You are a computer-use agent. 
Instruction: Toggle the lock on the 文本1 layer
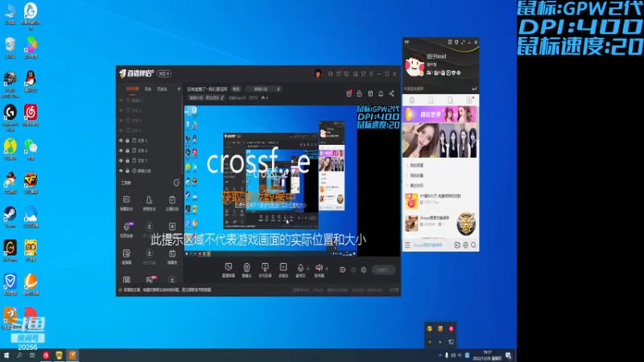pyautogui.click(x=127, y=160)
